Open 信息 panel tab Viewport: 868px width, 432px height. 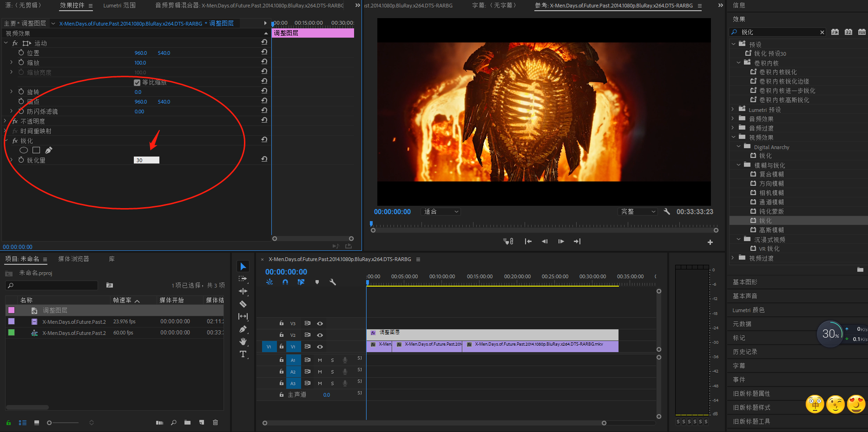click(739, 5)
